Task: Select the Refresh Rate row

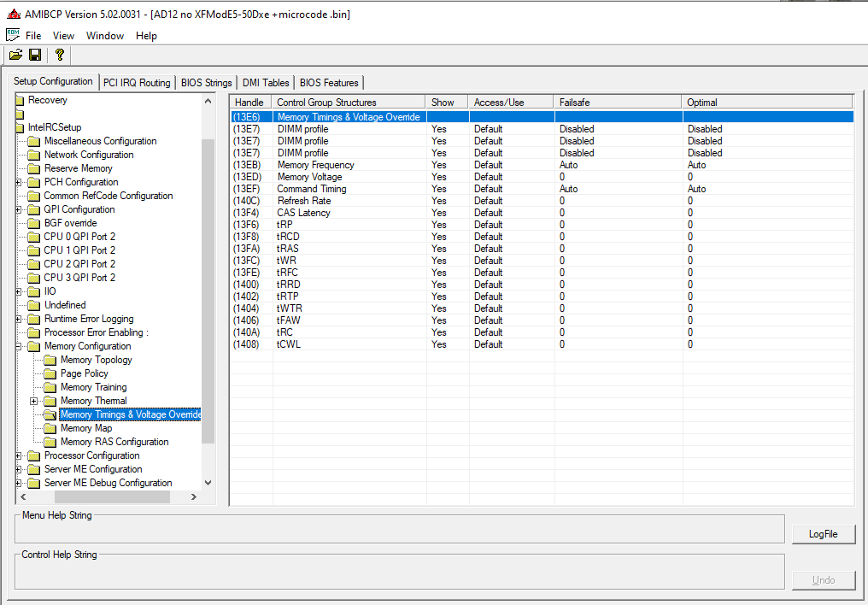Action: [542, 201]
